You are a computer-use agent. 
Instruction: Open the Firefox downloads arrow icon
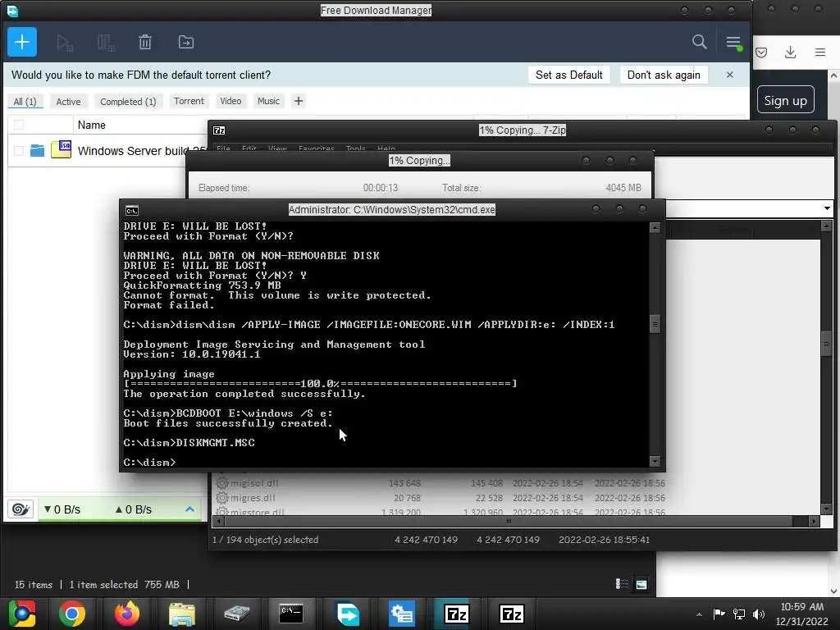point(790,52)
